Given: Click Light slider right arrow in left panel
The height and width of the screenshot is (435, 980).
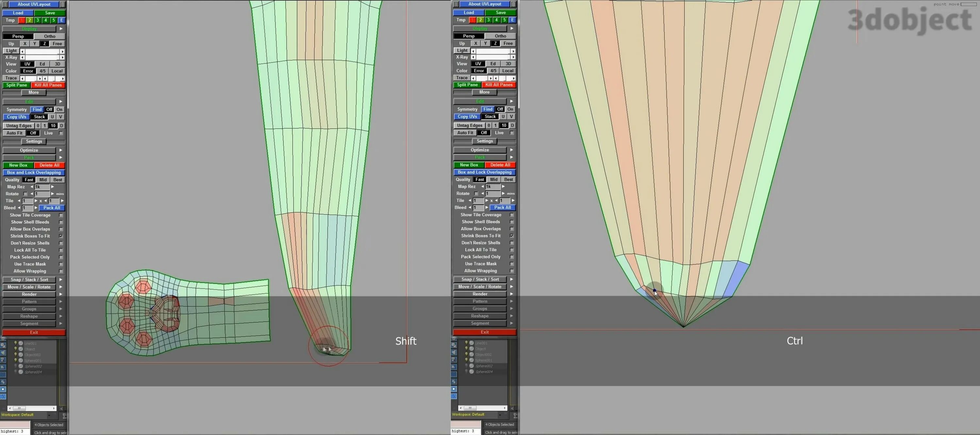Looking at the screenshot, I should click(62, 51).
